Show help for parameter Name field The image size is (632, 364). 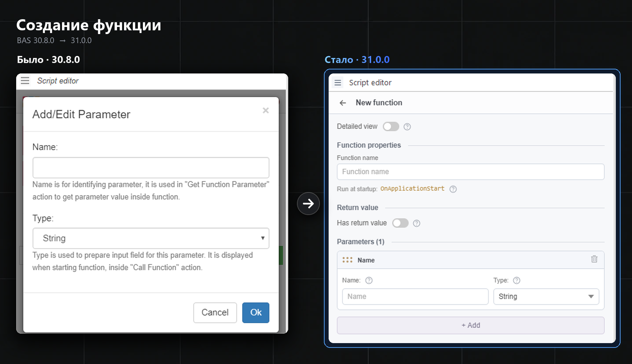[369, 280]
